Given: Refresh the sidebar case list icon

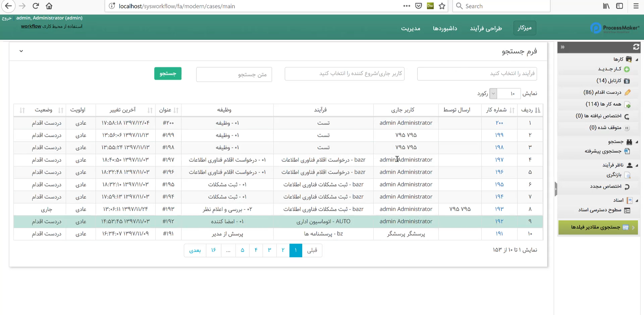Looking at the screenshot, I should pyautogui.click(x=636, y=47).
